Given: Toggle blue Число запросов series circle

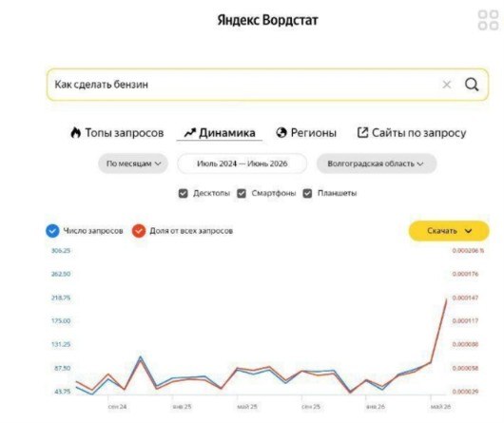Looking at the screenshot, I should (x=52, y=231).
